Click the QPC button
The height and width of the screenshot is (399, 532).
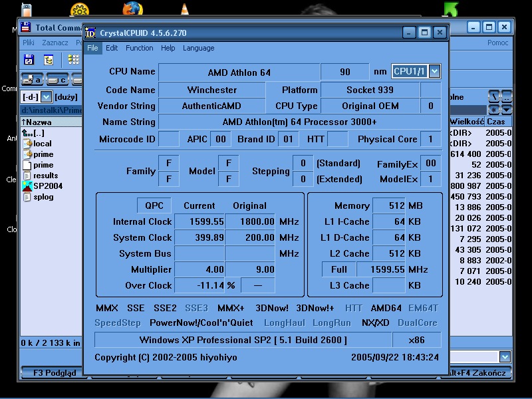154,205
